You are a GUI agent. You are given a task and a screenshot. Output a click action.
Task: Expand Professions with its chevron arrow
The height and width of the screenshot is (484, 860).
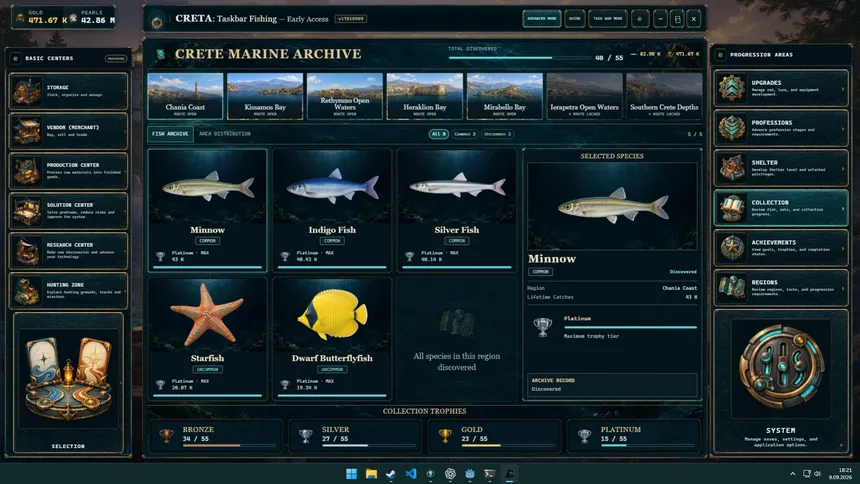point(843,129)
